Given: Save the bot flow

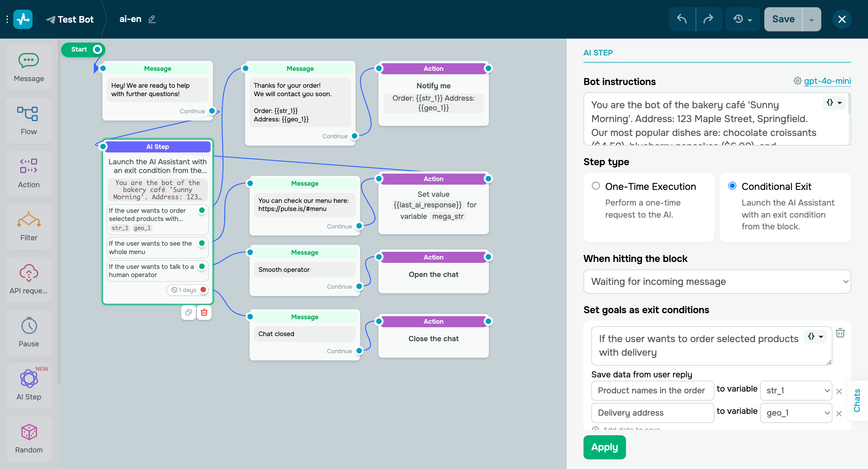Looking at the screenshot, I should [783, 19].
